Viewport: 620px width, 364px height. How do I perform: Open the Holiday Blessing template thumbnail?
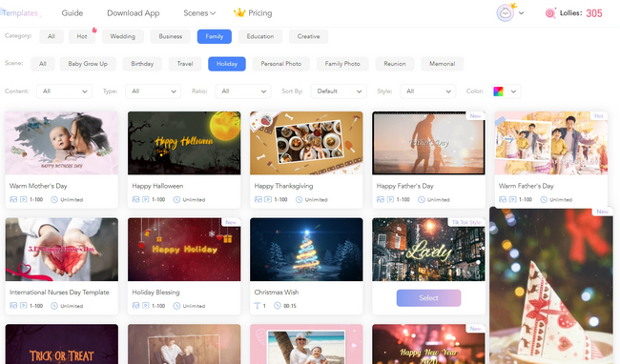(184, 250)
